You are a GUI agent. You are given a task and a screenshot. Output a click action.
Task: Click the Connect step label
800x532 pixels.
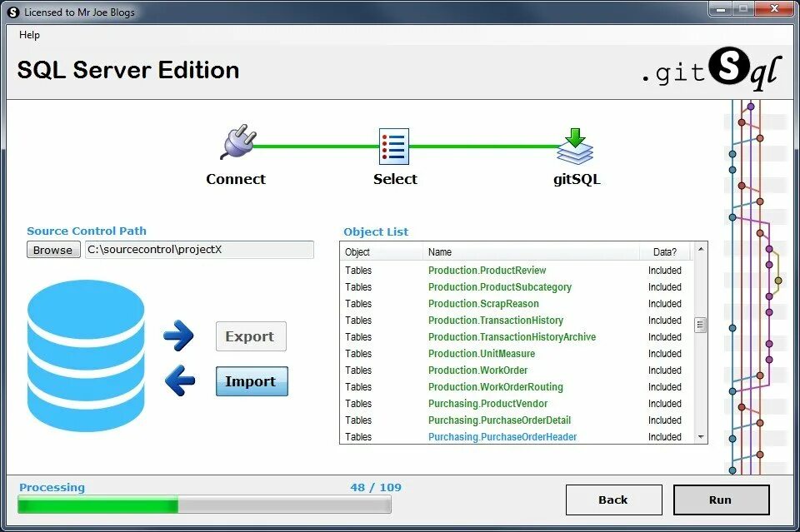coord(236,179)
